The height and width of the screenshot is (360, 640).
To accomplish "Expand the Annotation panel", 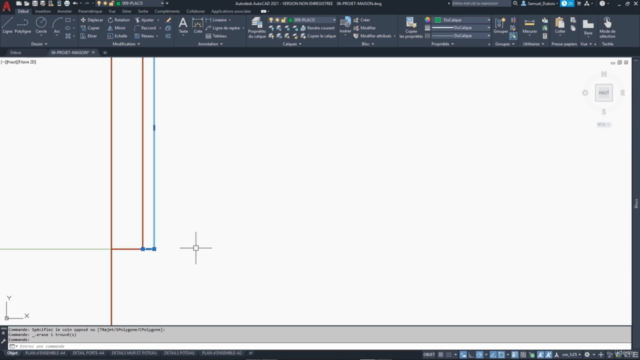I will (210, 44).
